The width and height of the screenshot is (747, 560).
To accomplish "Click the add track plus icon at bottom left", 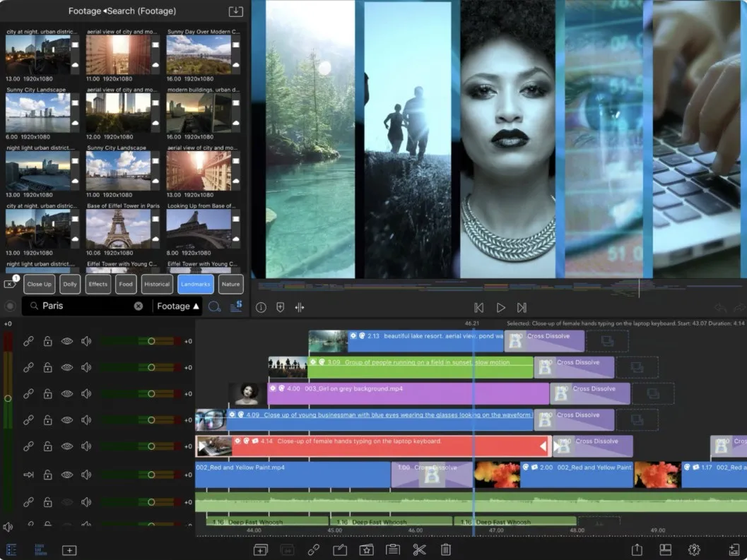I will 69,550.
